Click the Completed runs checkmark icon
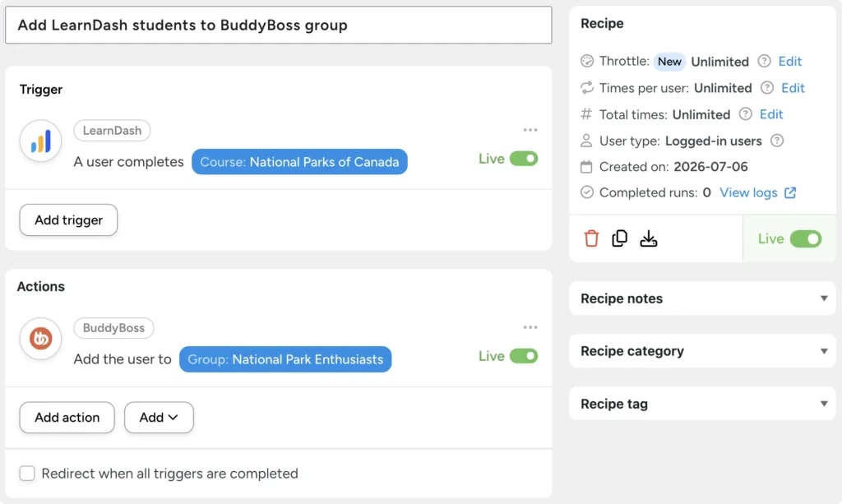This screenshot has width=842, height=504. tap(587, 192)
